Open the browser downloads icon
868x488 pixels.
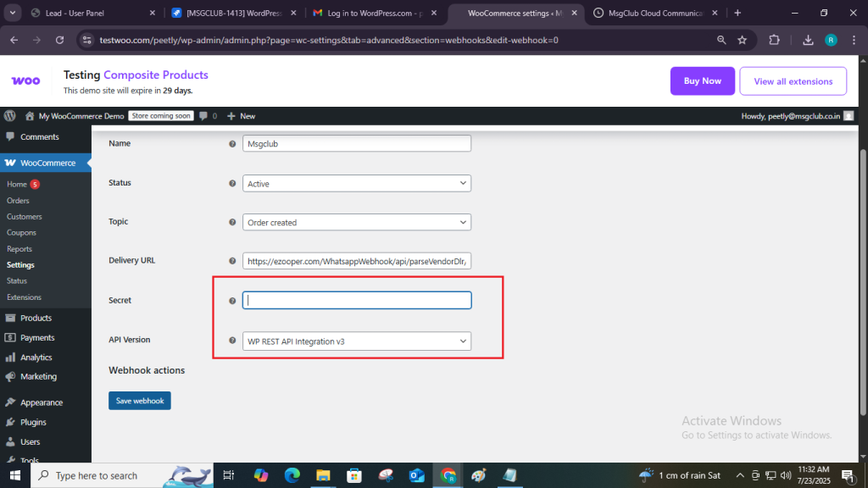click(x=808, y=40)
